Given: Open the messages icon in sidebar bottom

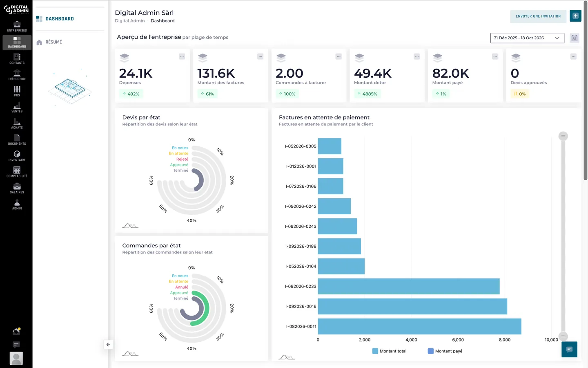Looking at the screenshot, I should coord(16,345).
